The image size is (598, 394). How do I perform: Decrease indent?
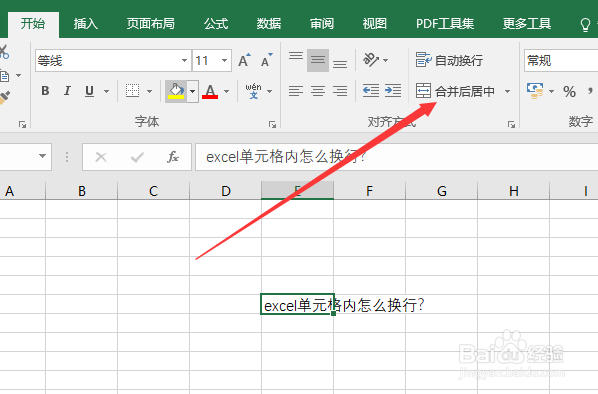(371, 91)
